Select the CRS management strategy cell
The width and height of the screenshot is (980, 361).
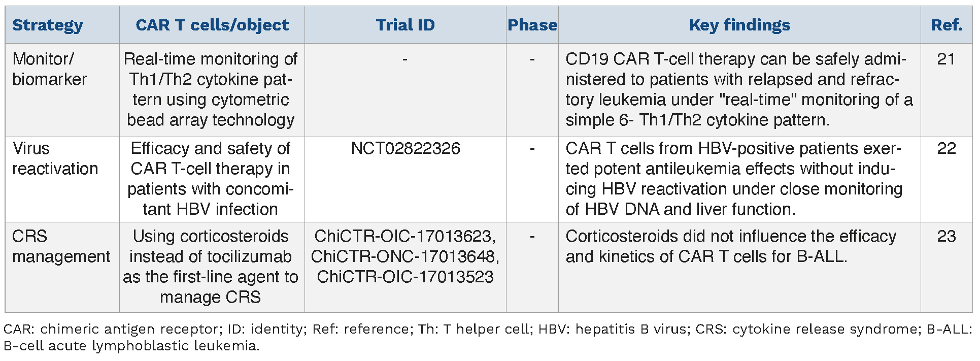(x=61, y=246)
